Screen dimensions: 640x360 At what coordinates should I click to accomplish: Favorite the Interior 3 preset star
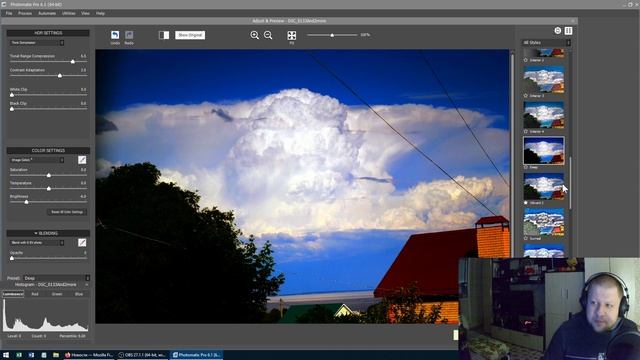(x=526, y=96)
